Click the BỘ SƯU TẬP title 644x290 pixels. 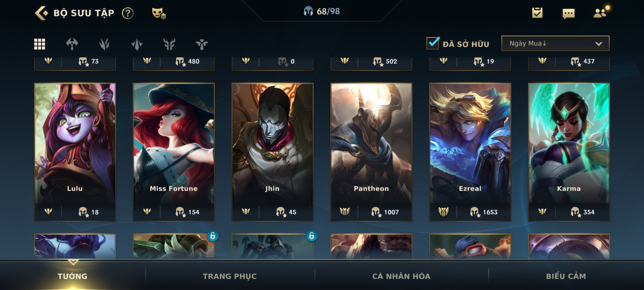coord(84,13)
